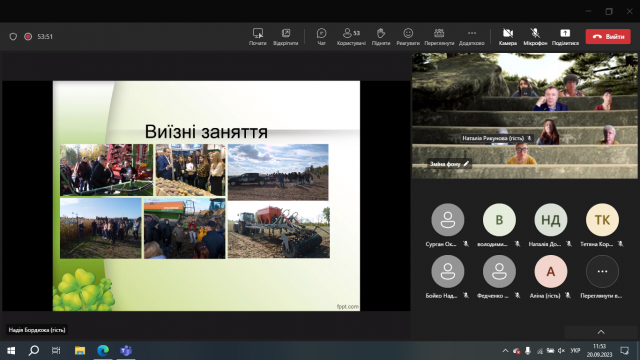Open taskbar volume control
The height and width of the screenshot is (360, 640).
(x=561, y=351)
